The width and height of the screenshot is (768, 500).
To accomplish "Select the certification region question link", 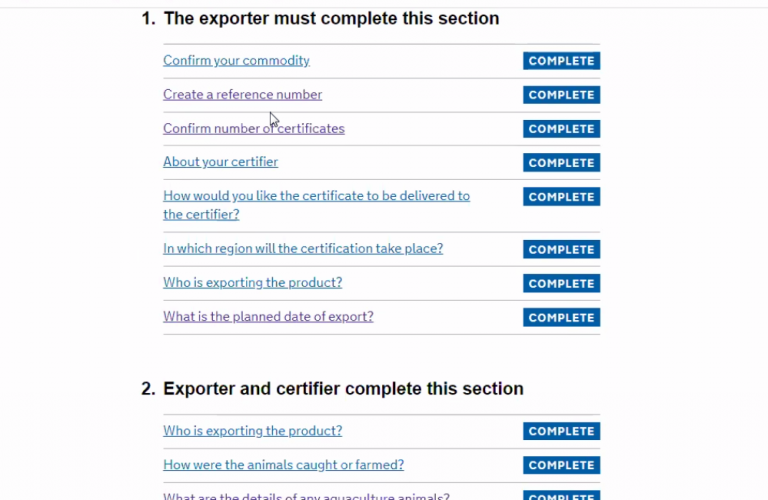I will [x=303, y=249].
